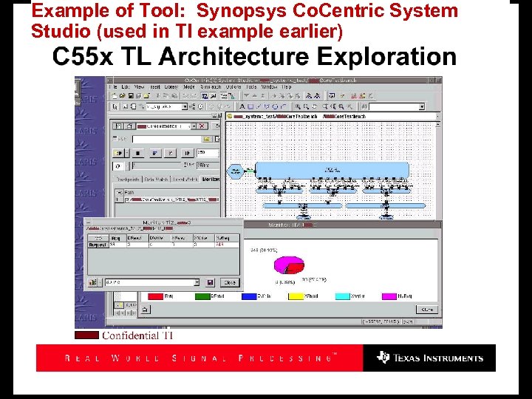Click the question-mark help icon in simulation panel
Viewport: 532px width, 399px height.
117,126
